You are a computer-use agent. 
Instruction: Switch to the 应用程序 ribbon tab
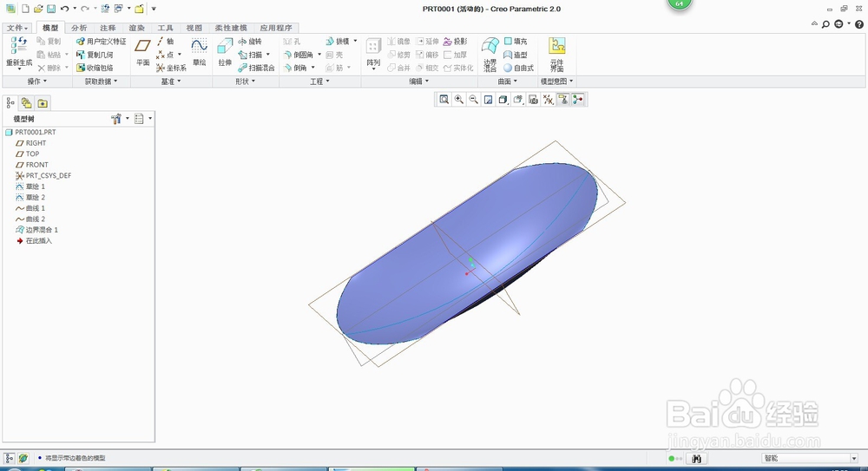tap(276, 28)
